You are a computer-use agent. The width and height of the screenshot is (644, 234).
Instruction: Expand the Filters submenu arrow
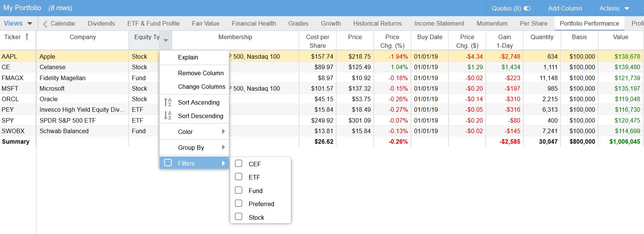pos(223,163)
